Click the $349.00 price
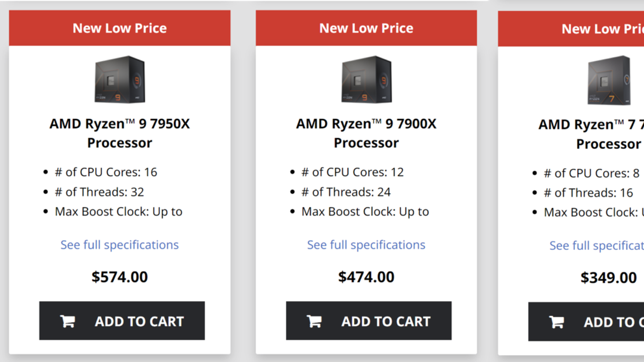 (609, 278)
